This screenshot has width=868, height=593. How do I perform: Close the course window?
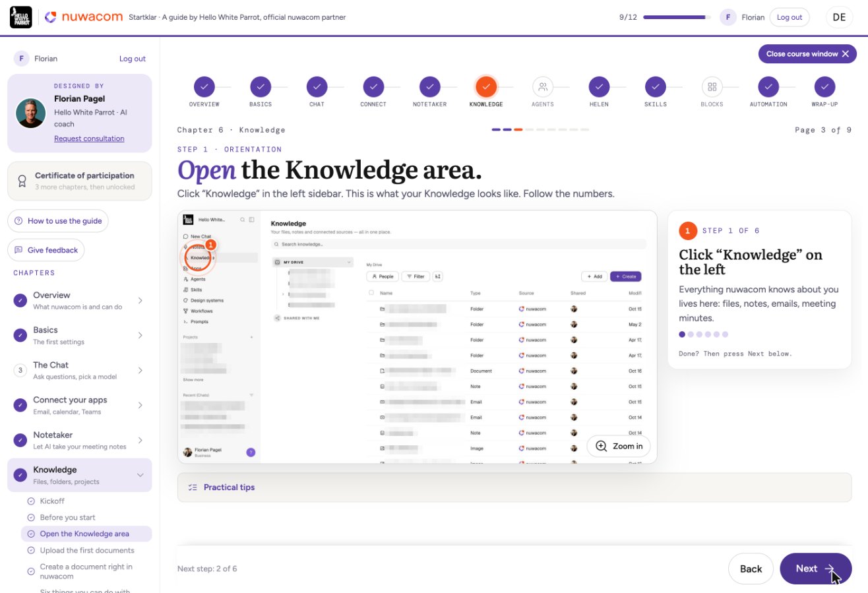808,54
